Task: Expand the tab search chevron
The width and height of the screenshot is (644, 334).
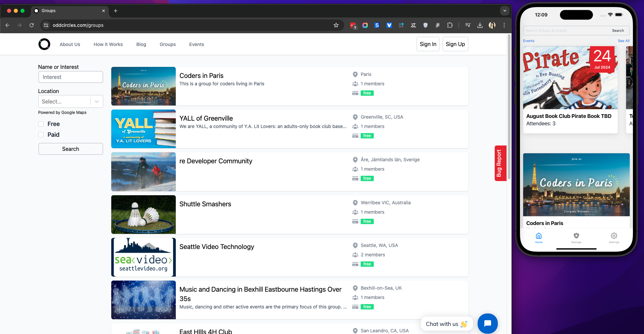Action: pyautogui.click(x=505, y=11)
